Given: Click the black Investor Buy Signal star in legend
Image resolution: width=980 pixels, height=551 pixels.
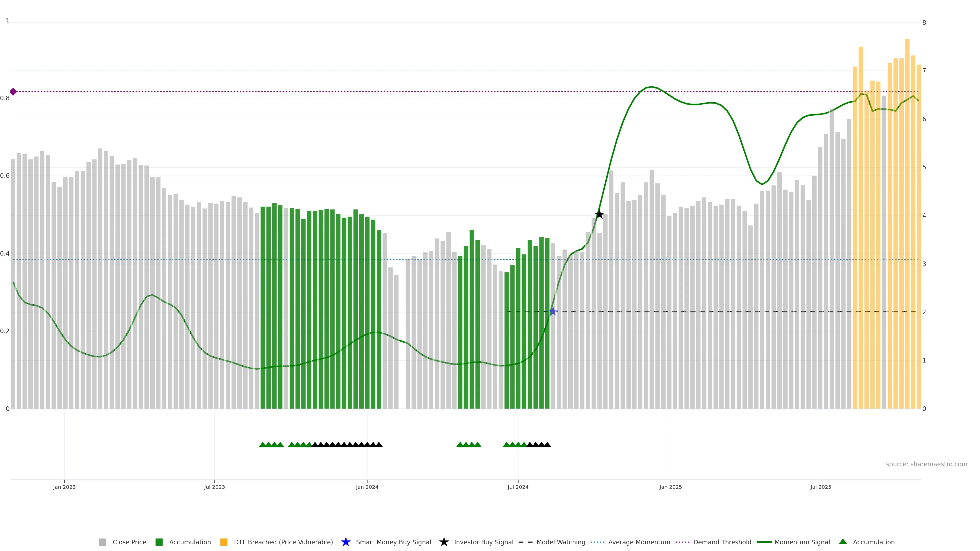Looking at the screenshot, I should click(x=444, y=542).
